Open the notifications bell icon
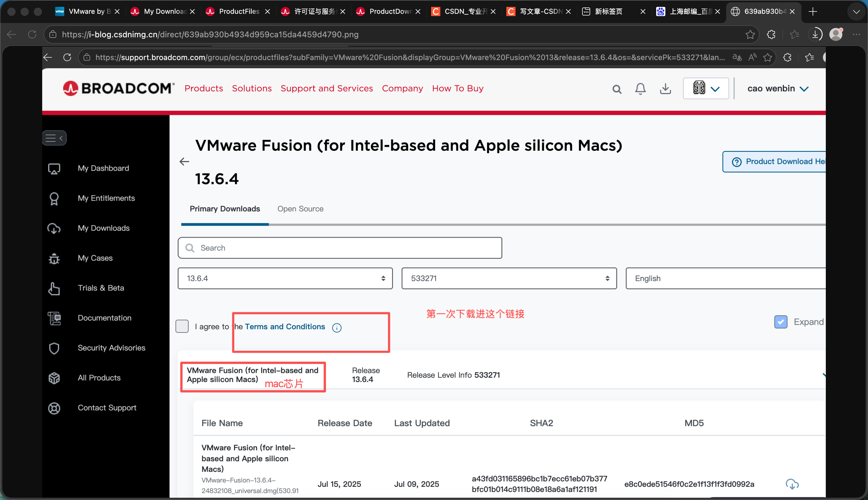868x500 pixels. [640, 89]
